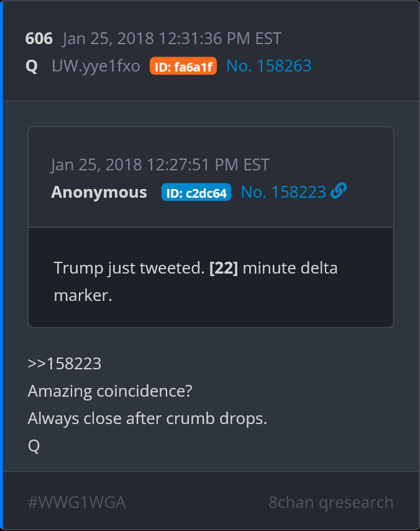Click the orange ID: fa6a1f badge
Screen dimensions: 420x531
[183, 67]
